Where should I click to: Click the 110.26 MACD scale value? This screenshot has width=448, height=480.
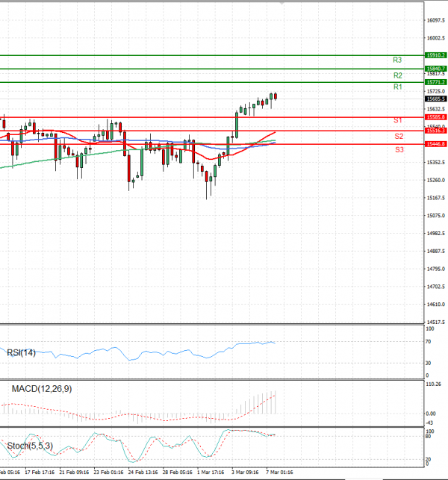point(434,384)
